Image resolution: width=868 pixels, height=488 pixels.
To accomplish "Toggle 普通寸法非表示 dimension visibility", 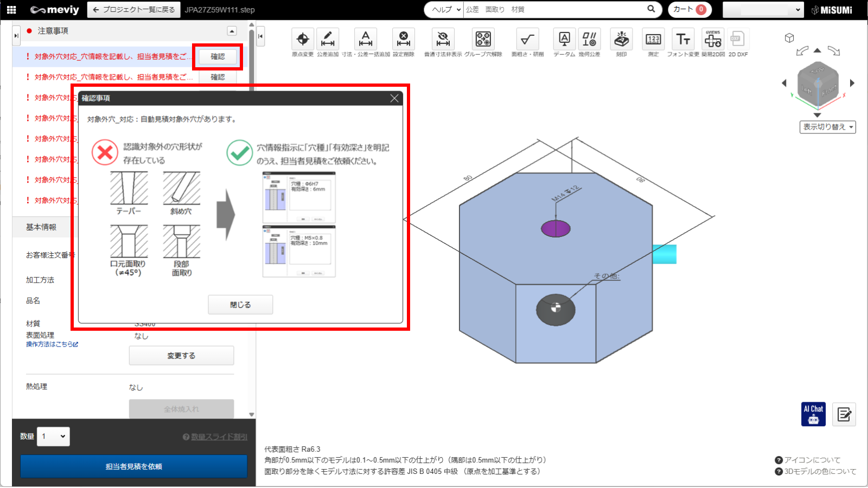I will [443, 40].
